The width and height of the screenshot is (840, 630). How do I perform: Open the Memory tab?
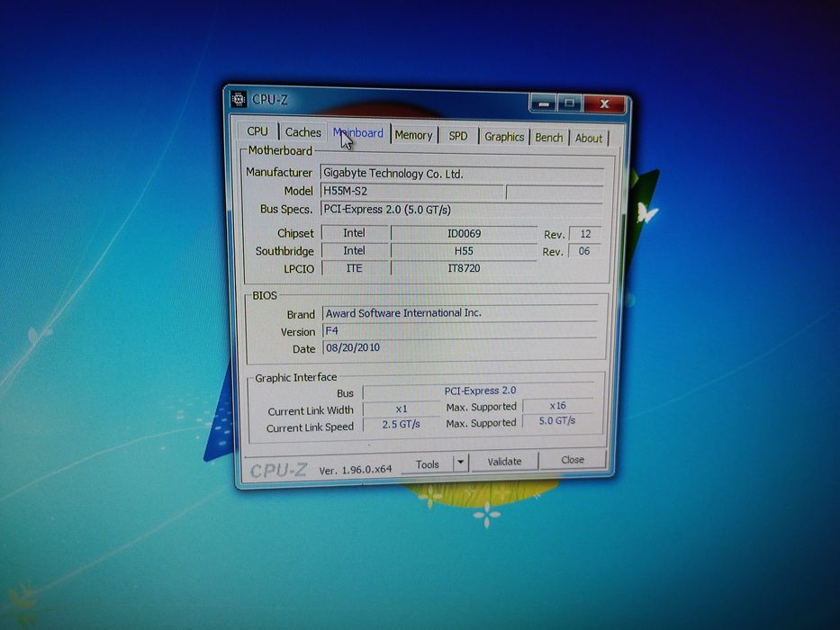tap(413, 136)
